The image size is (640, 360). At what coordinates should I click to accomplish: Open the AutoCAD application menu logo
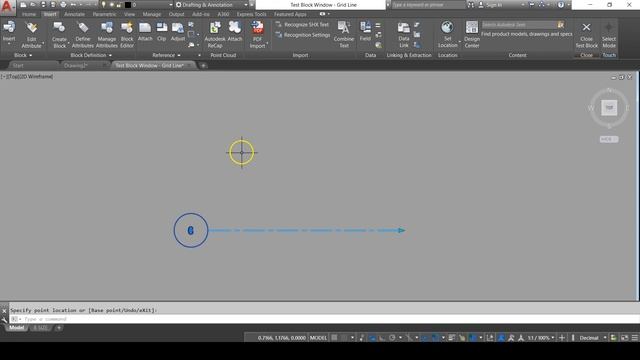point(7,7)
